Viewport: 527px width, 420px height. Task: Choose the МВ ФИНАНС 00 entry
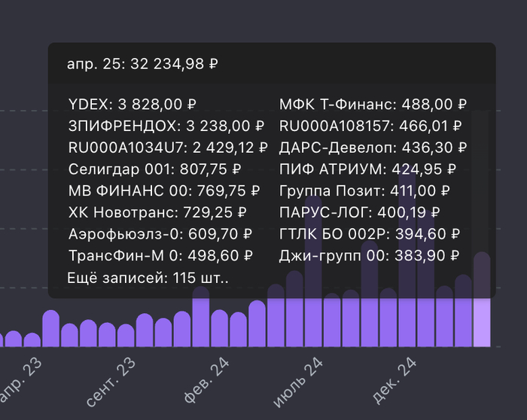[x=163, y=191]
